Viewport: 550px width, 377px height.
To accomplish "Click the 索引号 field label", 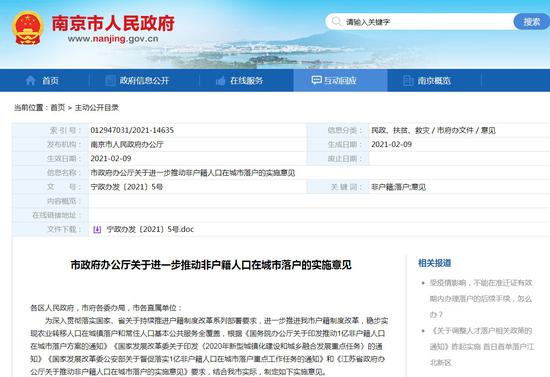I will click(x=64, y=130).
